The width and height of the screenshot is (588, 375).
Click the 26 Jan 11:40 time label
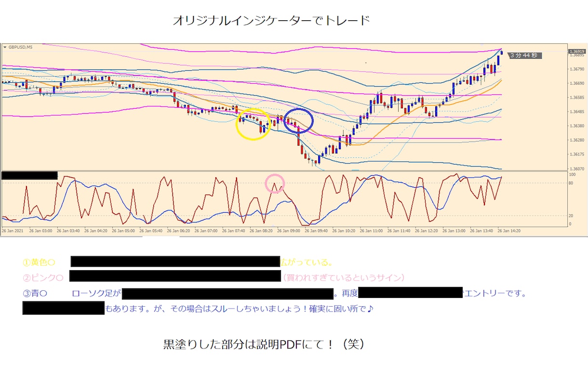(399, 231)
